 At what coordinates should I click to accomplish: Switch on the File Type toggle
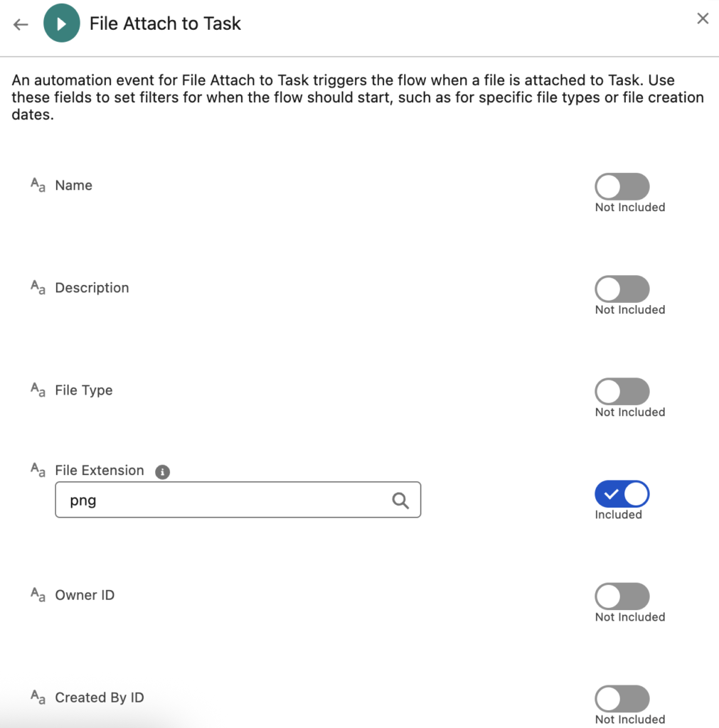622,392
